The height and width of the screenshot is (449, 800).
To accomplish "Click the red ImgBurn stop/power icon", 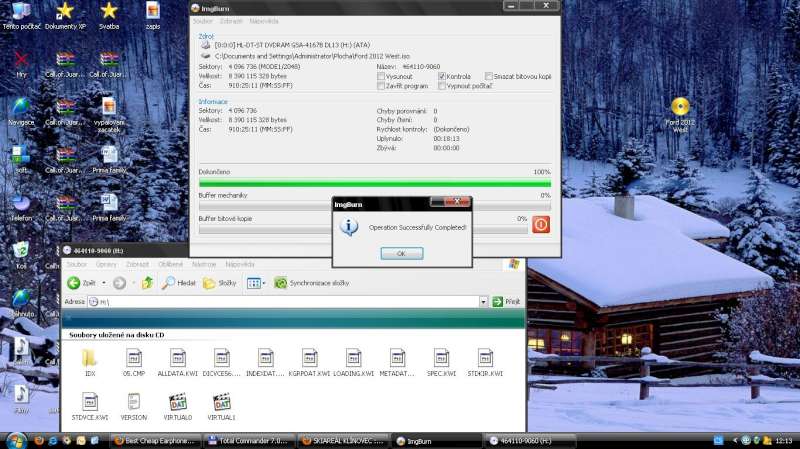I will click(x=541, y=224).
